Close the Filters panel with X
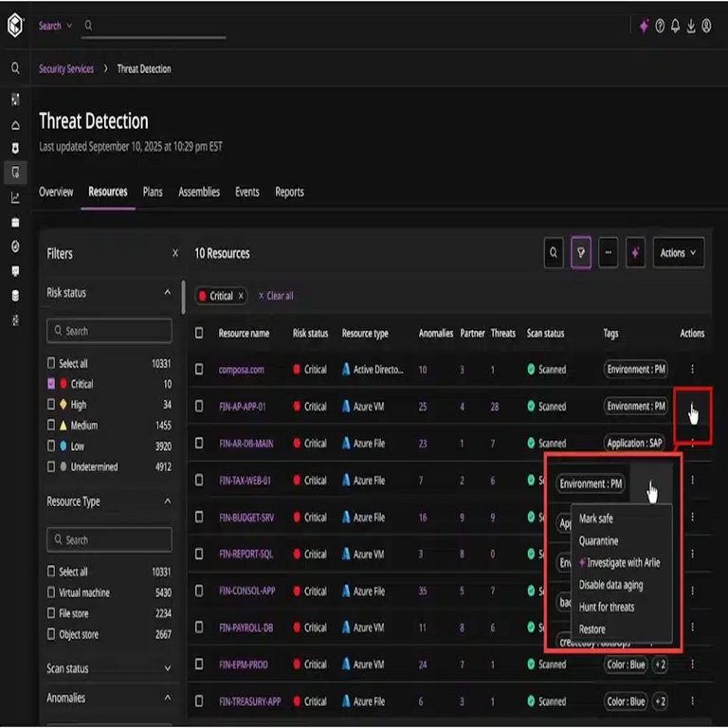728x728 pixels. click(x=174, y=253)
